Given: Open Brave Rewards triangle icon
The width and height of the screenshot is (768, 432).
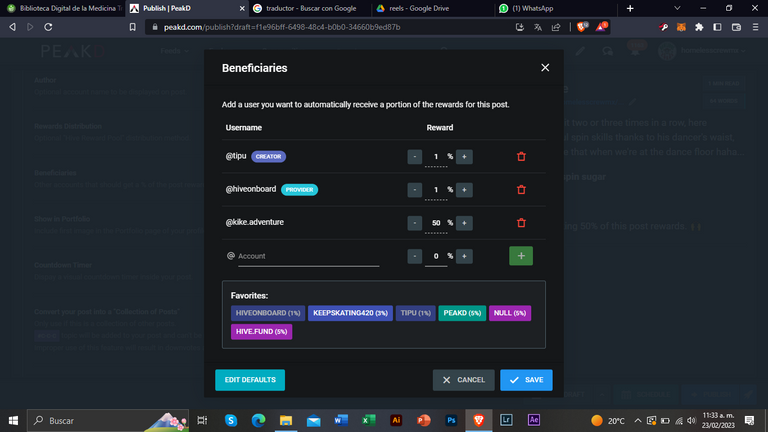Looking at the screenshot, I should [x=601, y=27].
